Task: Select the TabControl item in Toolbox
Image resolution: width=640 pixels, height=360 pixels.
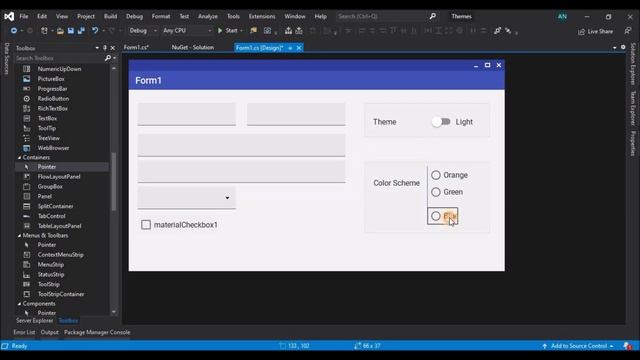Action: 51,216
